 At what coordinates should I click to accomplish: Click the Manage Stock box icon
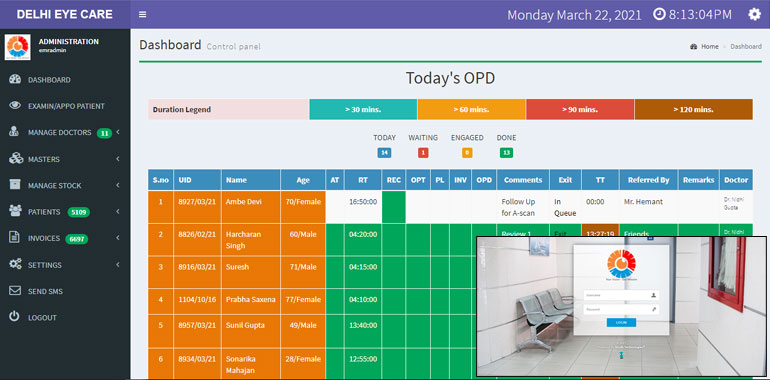coord(15,185)
